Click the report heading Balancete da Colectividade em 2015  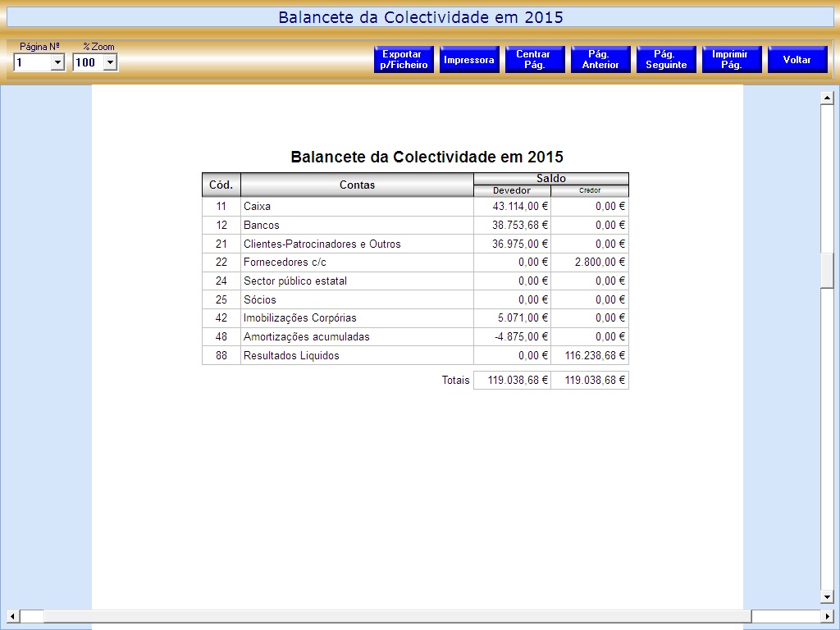pos(427,157)
